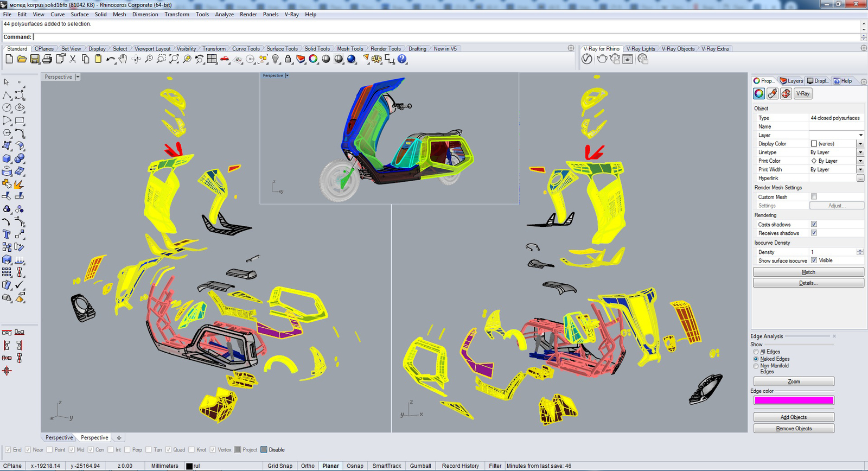Click the Display Color white swatch

(x=814, y=144)
